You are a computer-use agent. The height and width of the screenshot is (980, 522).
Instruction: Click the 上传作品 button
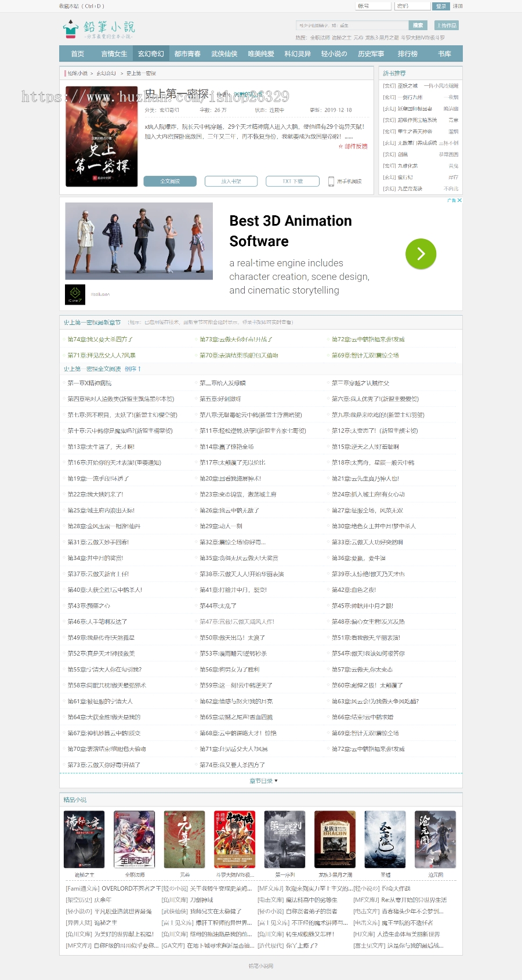[x=447, y=26]
